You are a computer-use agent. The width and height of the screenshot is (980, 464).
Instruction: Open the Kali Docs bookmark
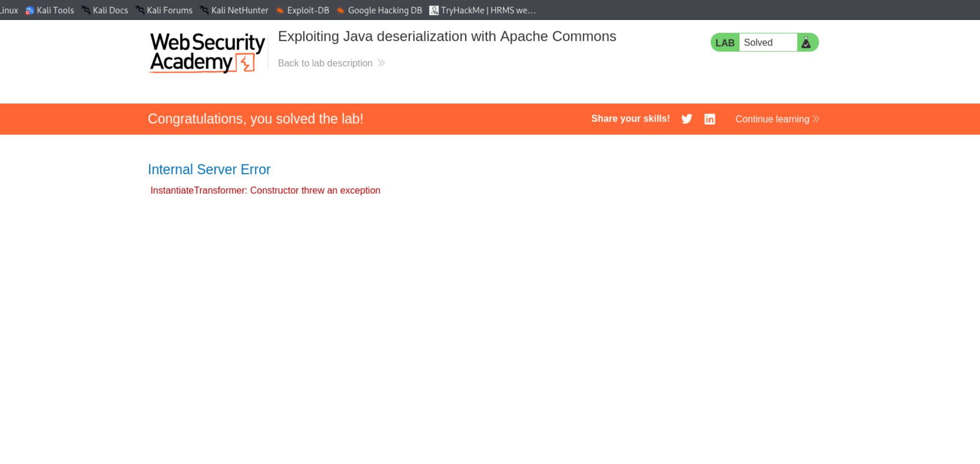(x=105, y=10)
